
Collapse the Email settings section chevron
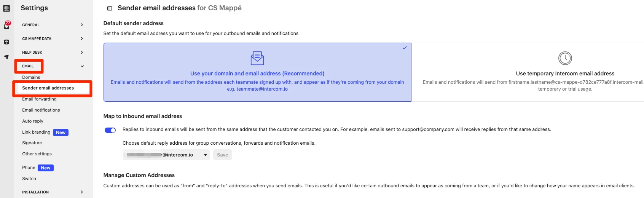pos(82,66)
